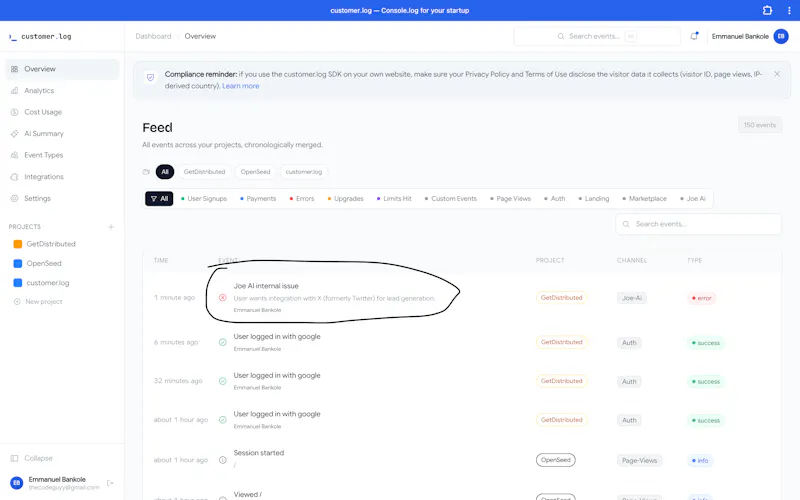Click the Event Types icon
Image resolution: width=800 pixels, height=500 pixels.
(14, 155)
